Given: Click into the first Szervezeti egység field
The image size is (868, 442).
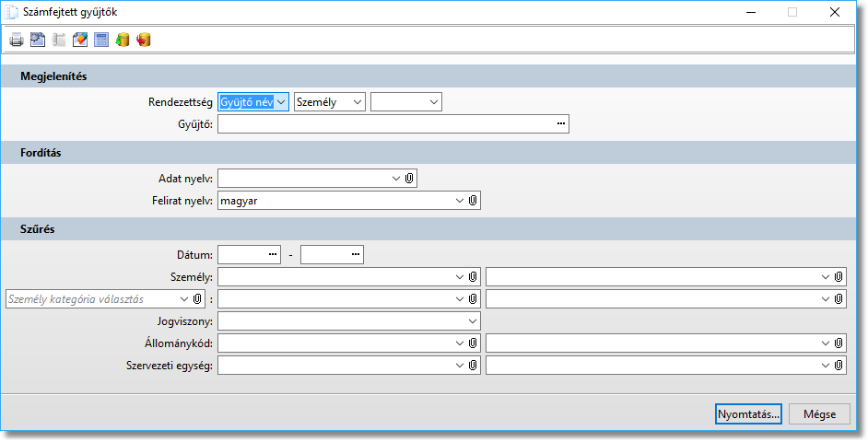Looking at the screenshot, I should 336,366.
